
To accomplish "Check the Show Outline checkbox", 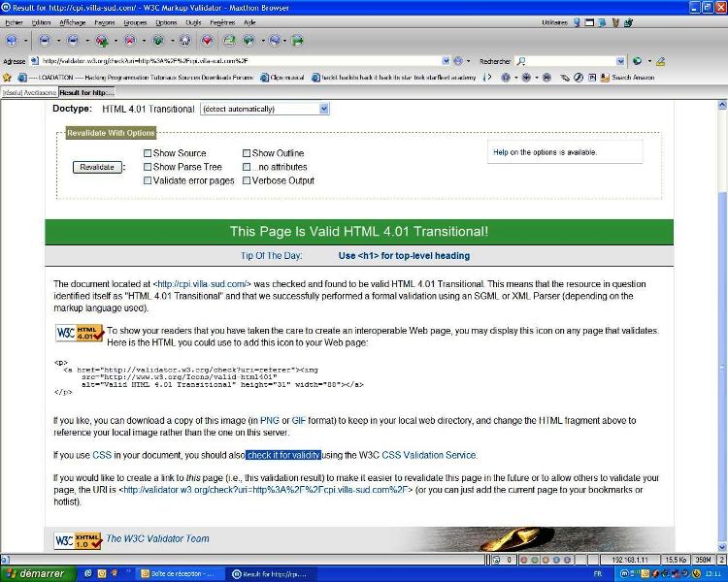I will 247,153.
